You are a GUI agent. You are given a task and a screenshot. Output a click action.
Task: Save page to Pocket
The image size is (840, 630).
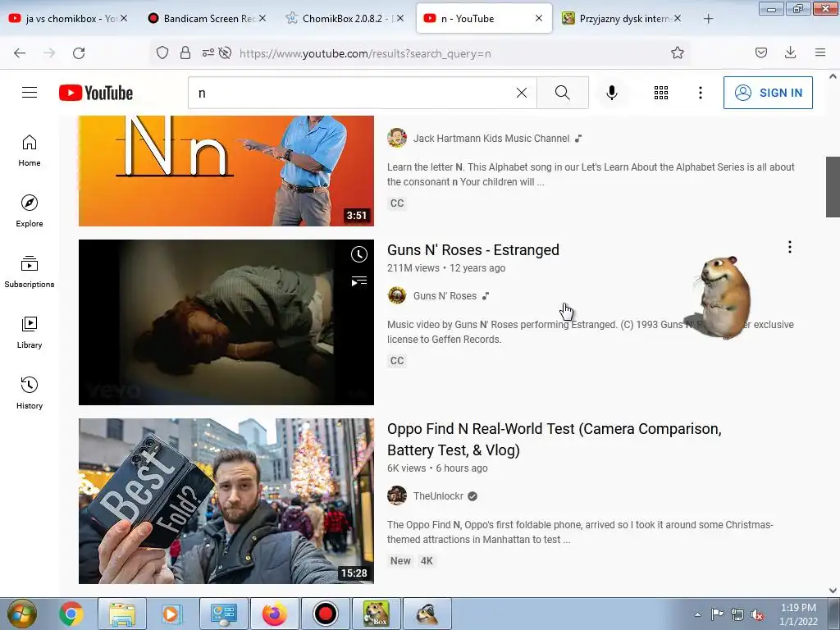pyautogui.click(x=760, y=52)
